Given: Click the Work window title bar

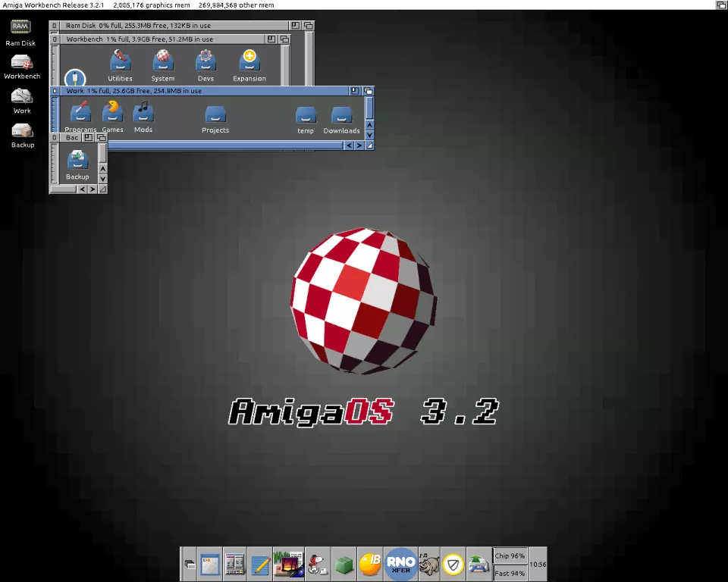Looking at the screenshot, I should [227, 91].
